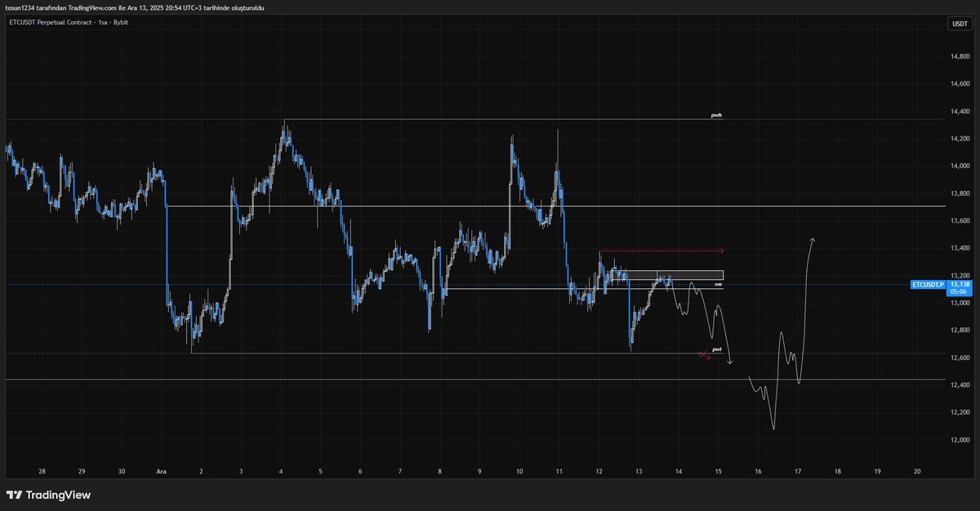Click the date 20 on time axis
Viewport: 980px width, 511px height.
[918, 471]
